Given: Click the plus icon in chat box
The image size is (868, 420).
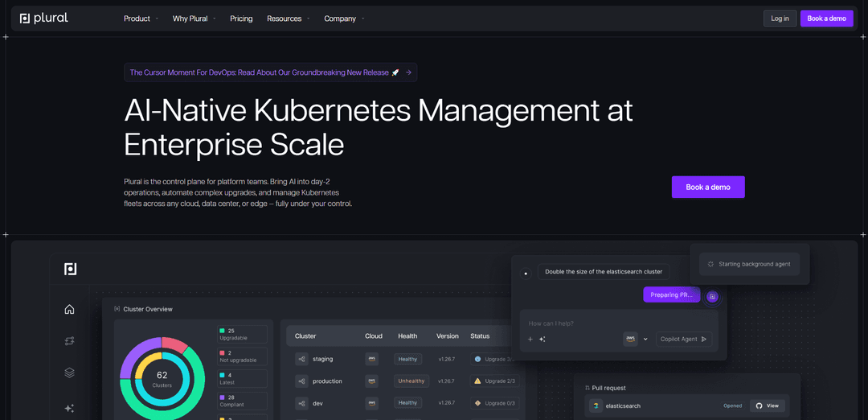Looking at the screenshot, I should [x=530, y=340].
